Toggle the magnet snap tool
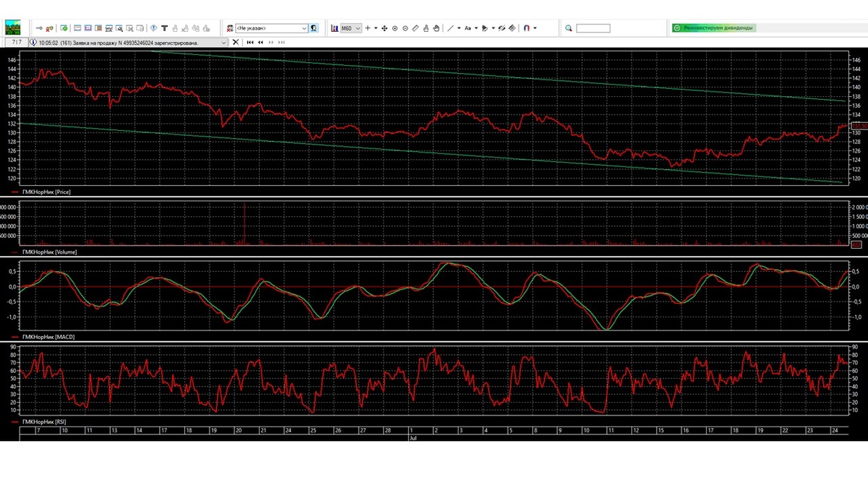Image resolution: width=868 pixels, height=488 pixels. pos(527,28)
